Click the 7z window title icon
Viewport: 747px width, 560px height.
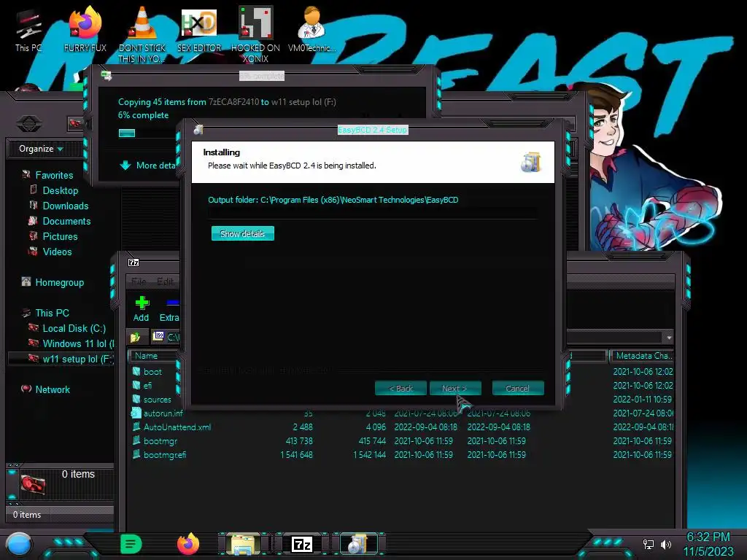click(133, 262)
